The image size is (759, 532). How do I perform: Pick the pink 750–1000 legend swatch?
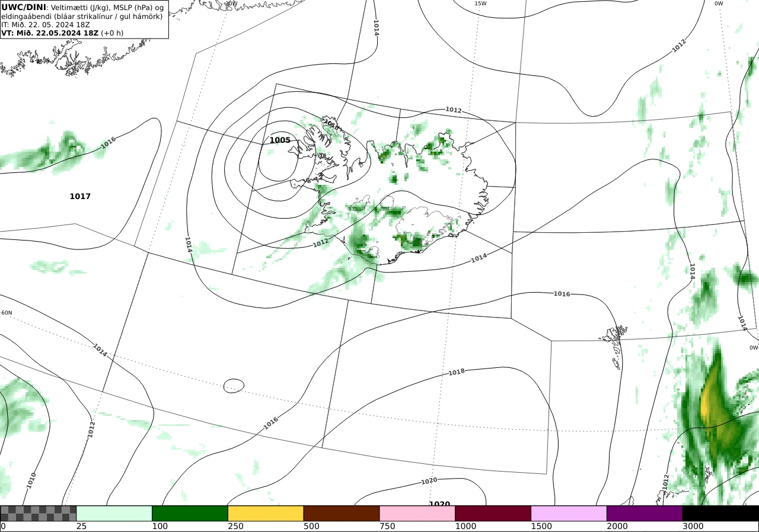[417, 513]
